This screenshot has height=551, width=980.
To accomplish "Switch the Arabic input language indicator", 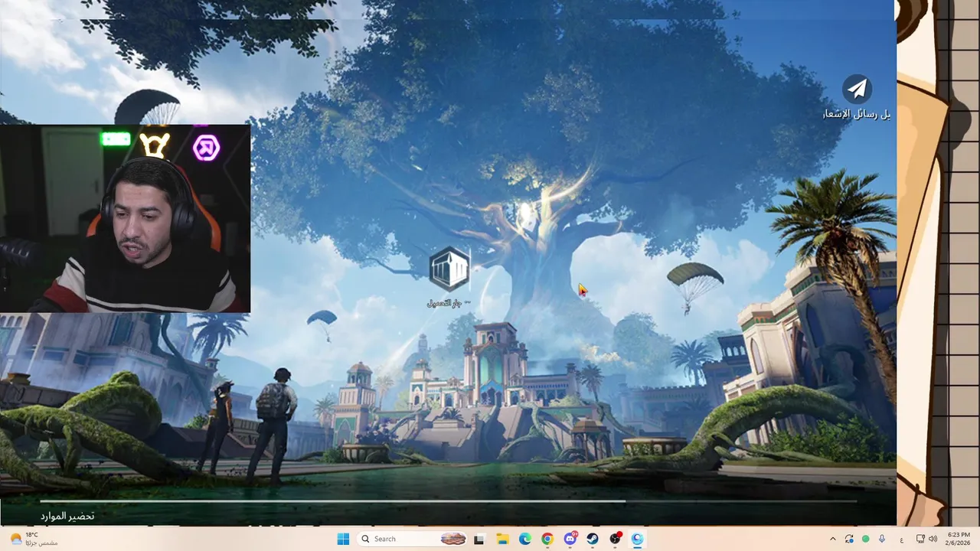I will point(901,539).
